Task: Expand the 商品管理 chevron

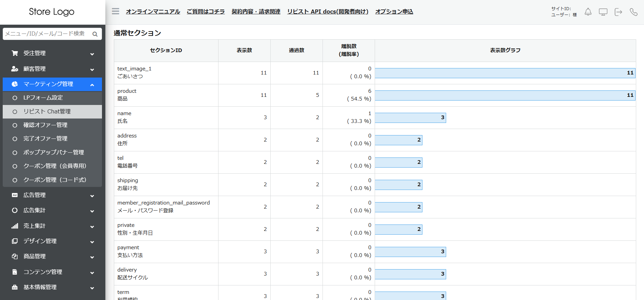Action: (x=92, y=257)
